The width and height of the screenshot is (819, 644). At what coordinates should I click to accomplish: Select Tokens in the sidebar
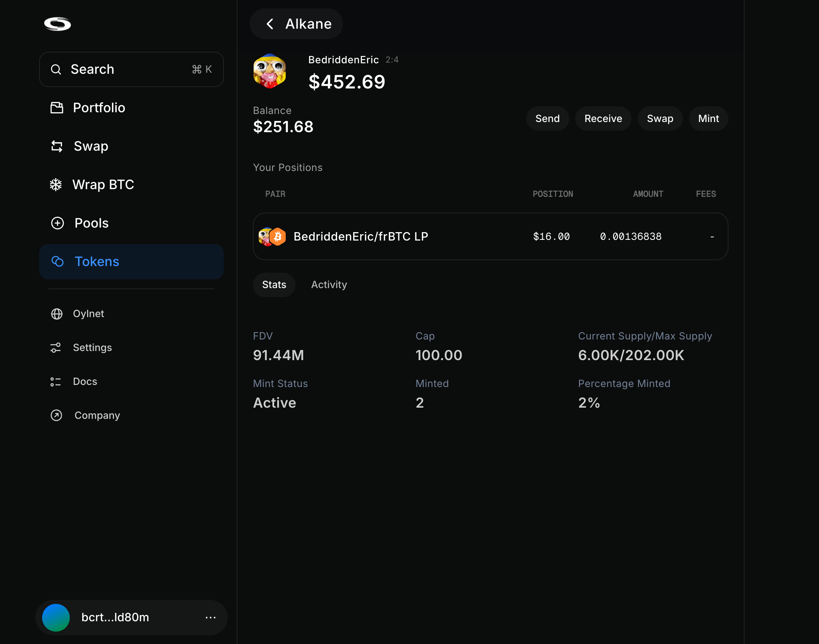coord(131,262)
